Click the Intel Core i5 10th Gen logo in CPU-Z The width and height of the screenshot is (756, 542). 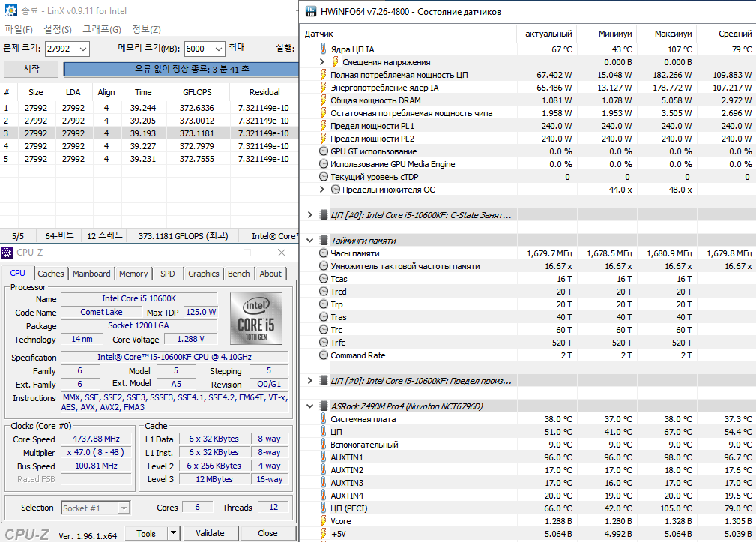pos(256,319)
